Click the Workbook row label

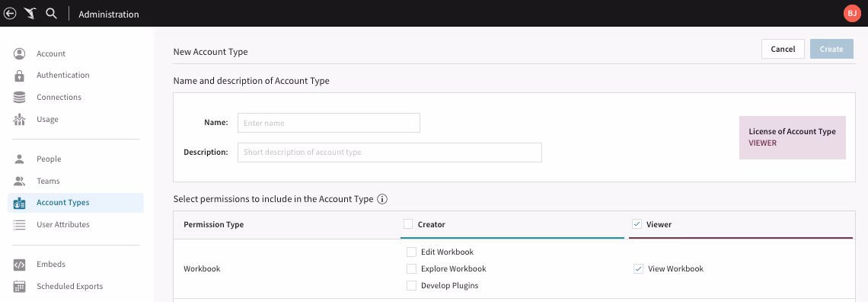point(202,268)
